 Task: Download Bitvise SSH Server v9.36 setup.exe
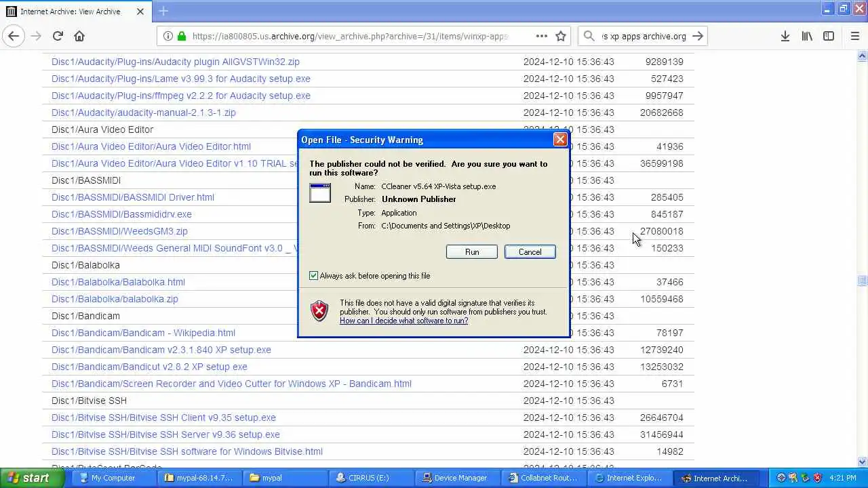[x=165, y=434]
